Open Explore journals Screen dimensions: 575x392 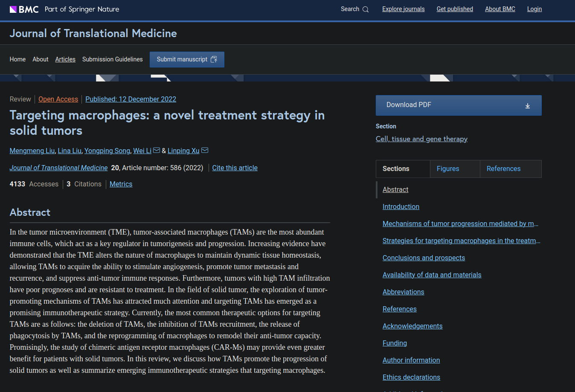(x=404, y=9)
